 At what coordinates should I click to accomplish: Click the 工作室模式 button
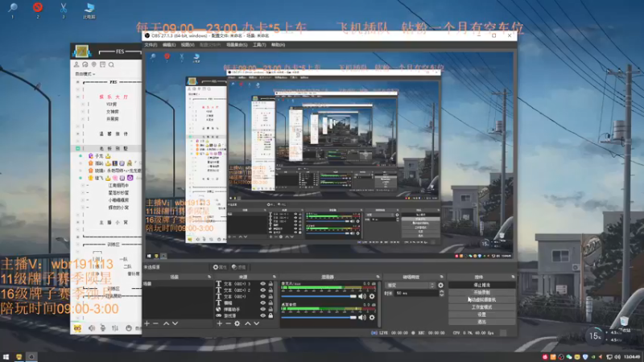[481, 307]
